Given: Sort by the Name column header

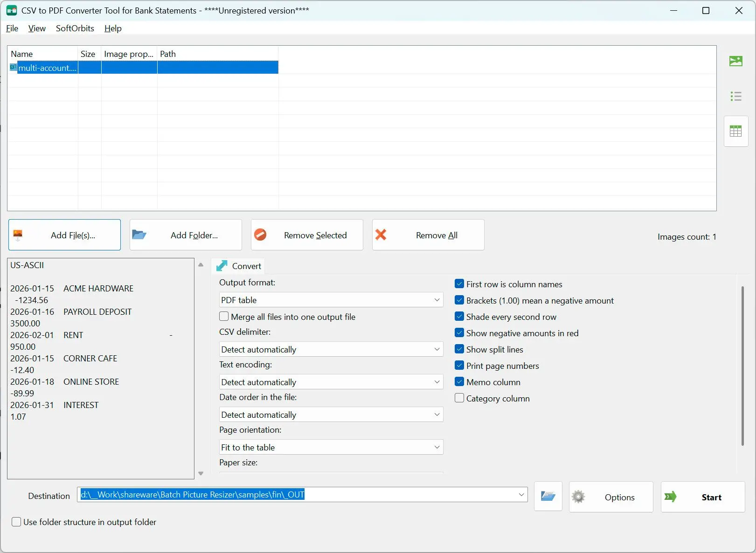Looking at the screenshot, I should 42,54.
